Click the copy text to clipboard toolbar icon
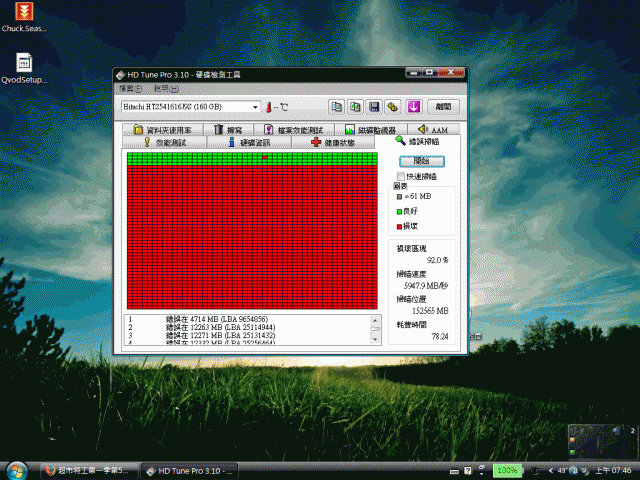The image size is (640, 480). coord(336,107)
